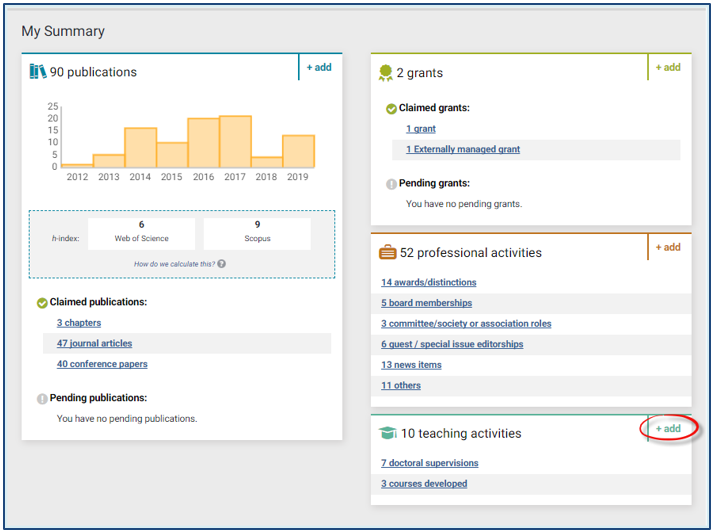Image resolution: width=712 pixels, height=531 pixels.
Task: Click the claimed grants green check icon
Action: (x=391, y=109)
